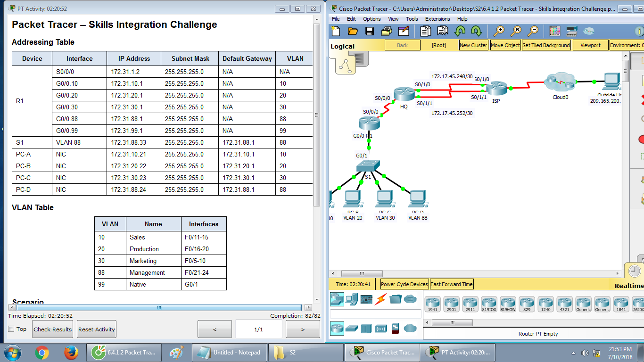The height and width of the screenshot is (362, 644).
Task: Click the Windows Start button
Action: (12, 353)
